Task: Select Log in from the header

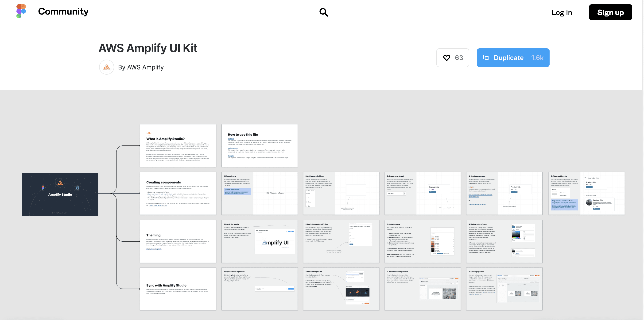Action: click(562, 12)
